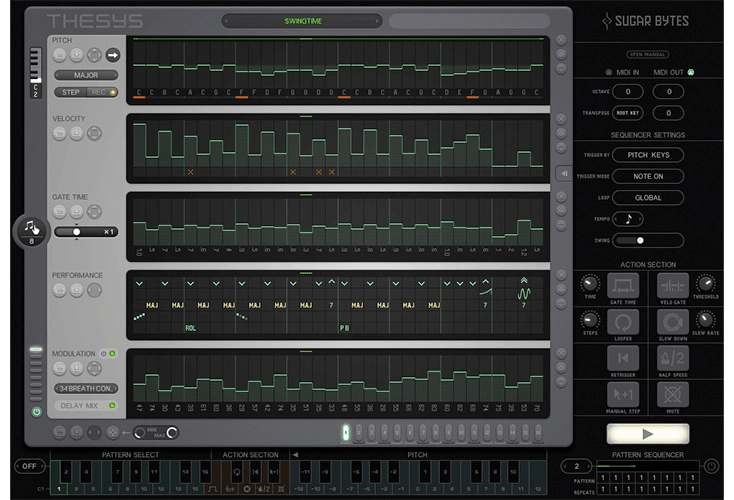
Task: Click the Slow Down action icon
Action: 672,322
